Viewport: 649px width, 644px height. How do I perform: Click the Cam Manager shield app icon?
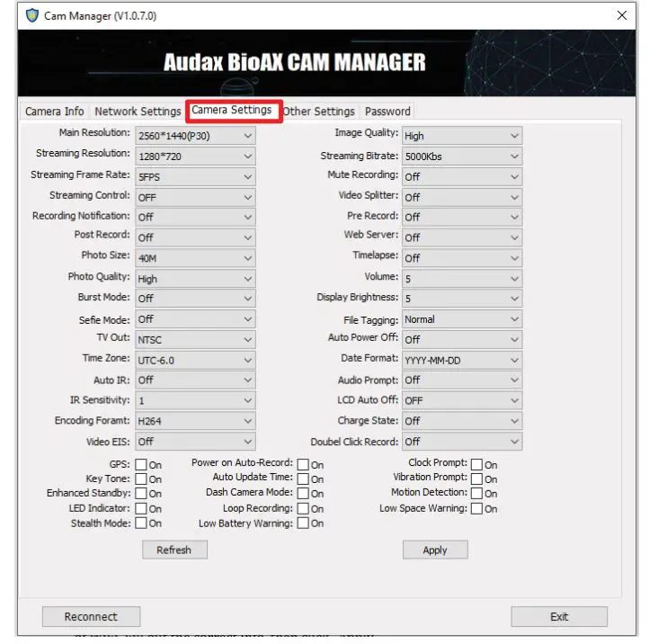coord(31,15)
